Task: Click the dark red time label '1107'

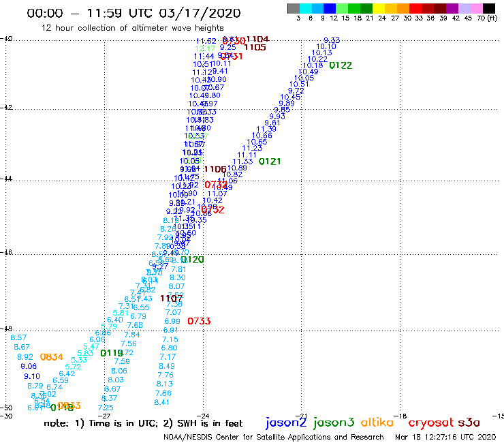Action: click(172, 299)
